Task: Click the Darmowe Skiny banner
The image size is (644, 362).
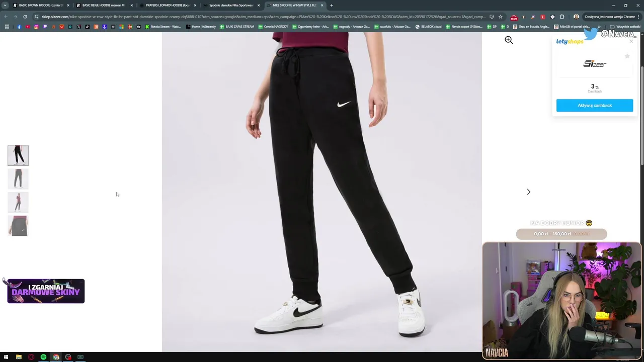Action: pyautogui.click(x=46, y=291)
